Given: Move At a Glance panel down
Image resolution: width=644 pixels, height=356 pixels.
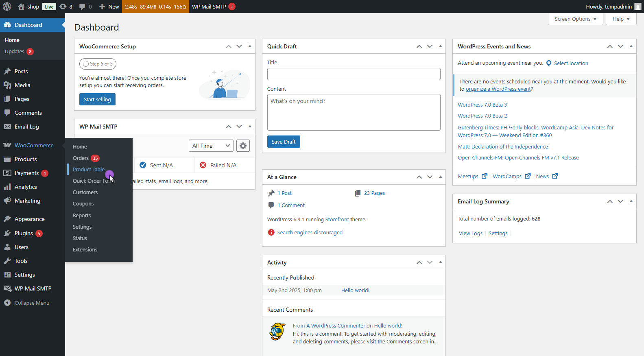Looking at the screenshot, I should [430, 177].
